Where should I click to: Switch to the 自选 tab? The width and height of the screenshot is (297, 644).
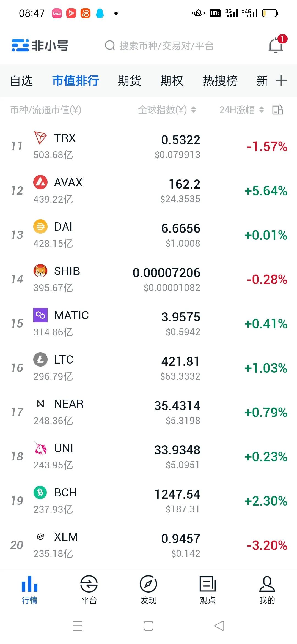pyautogui.click(x=21, y=81)
